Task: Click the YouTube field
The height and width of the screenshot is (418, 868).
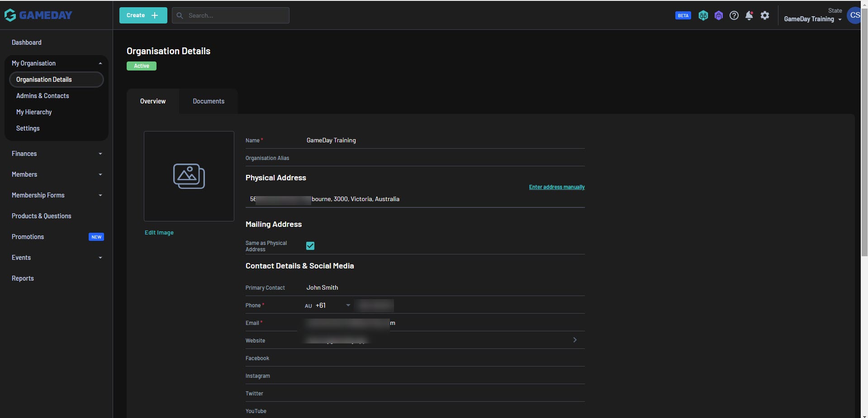Action: [x=415, y=410]
